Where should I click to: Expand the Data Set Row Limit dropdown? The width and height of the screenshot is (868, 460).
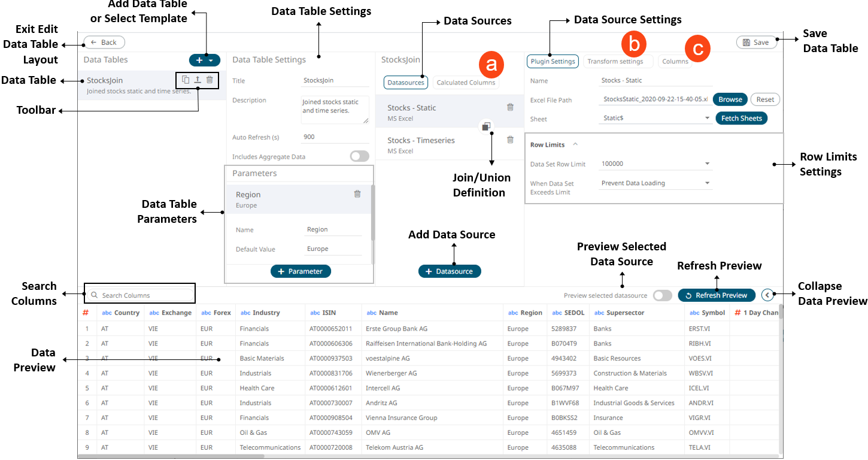click(707, 164)
